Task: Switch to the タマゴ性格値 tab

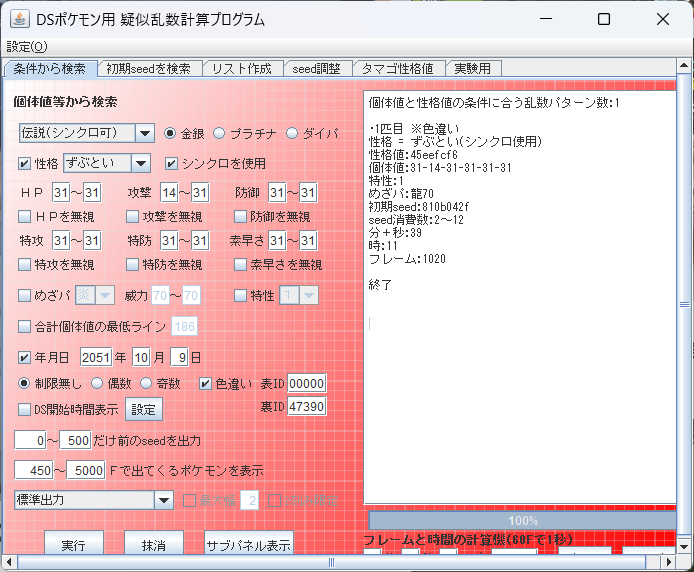Action: pyautogui.click(x=397, y=69)
